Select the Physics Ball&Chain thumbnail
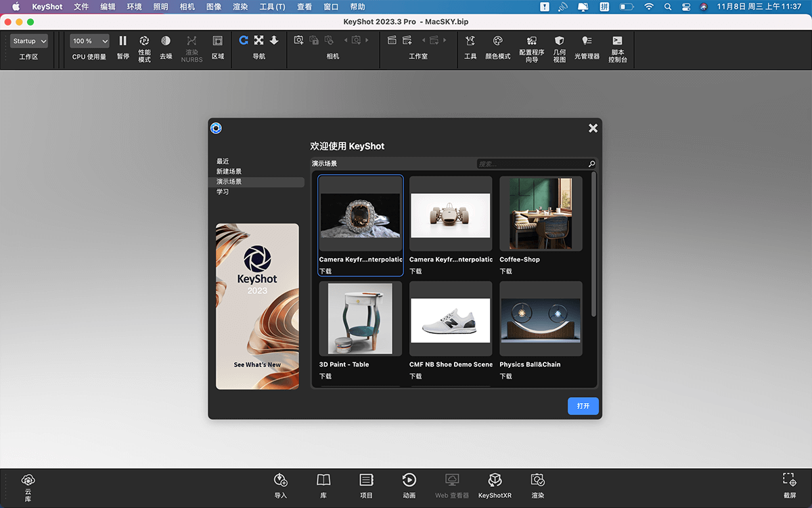Screen dimensions: 812x508 [x=541, y=318]
